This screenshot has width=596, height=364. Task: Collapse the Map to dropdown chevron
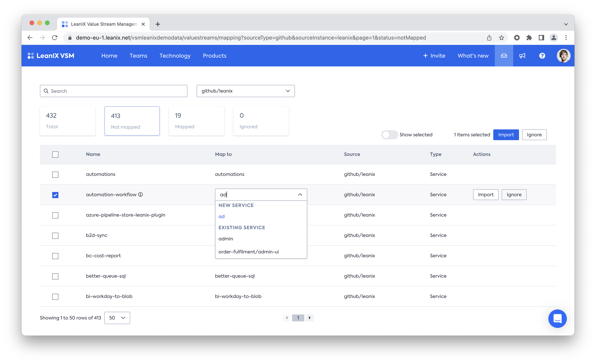pyautogui.click(x=300, y=194)
